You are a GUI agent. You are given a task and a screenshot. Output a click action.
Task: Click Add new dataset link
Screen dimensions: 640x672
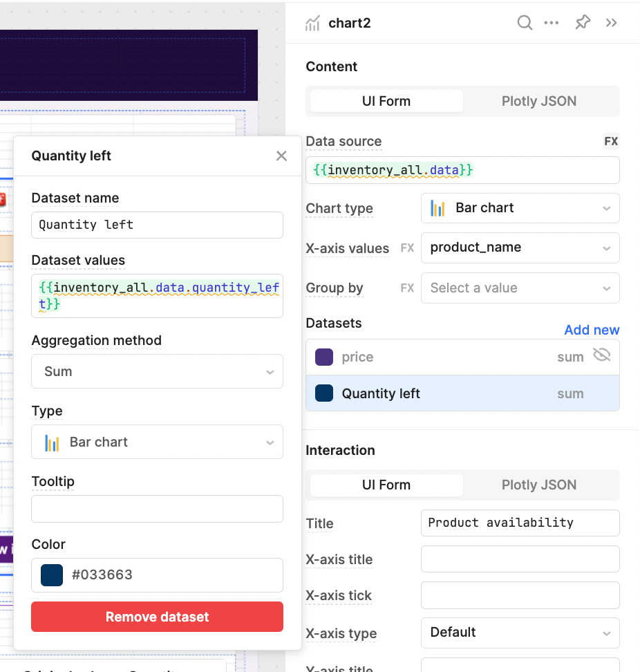592,330
